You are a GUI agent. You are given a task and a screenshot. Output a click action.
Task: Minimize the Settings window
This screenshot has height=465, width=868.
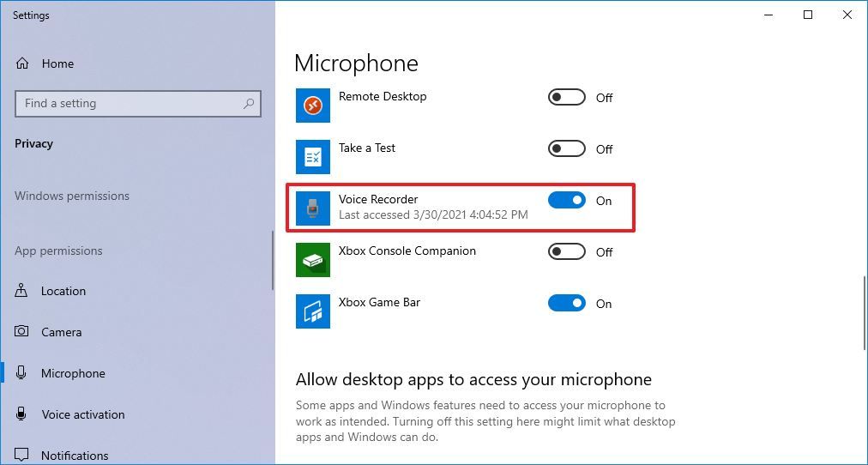[769, 15]
